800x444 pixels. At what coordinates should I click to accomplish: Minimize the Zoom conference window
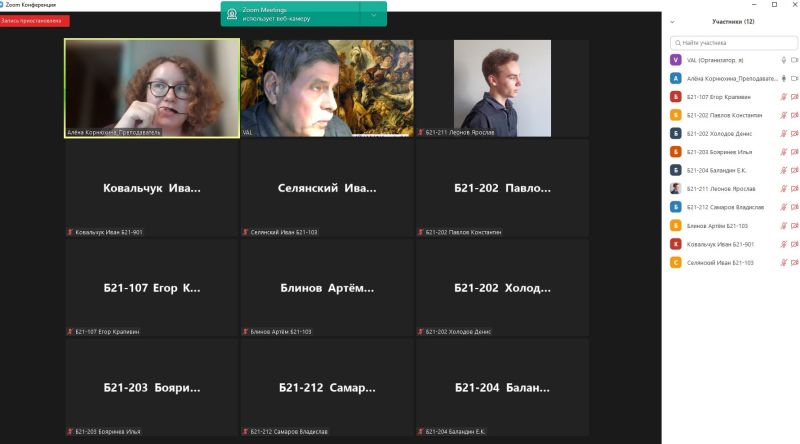754,5
